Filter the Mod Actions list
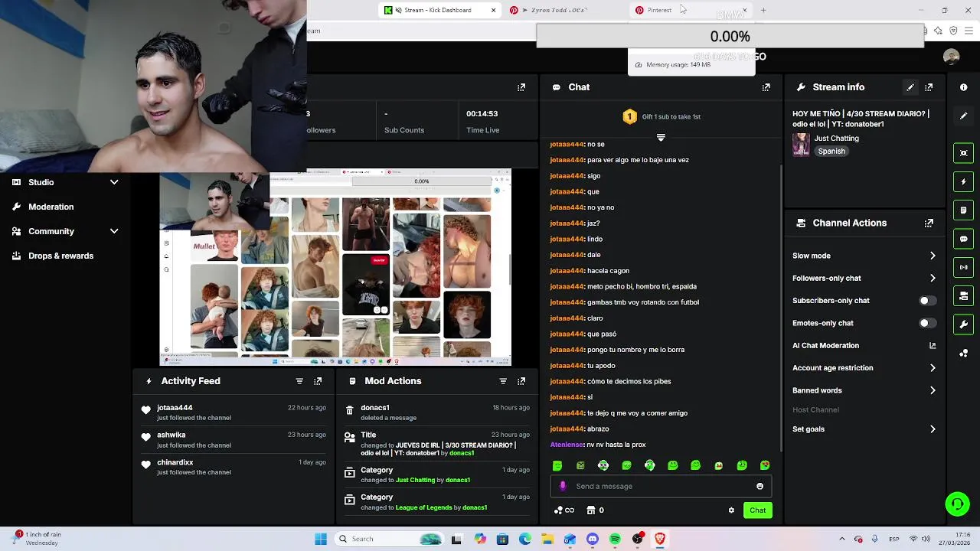The image size is (980, 551). coord(503,381)
